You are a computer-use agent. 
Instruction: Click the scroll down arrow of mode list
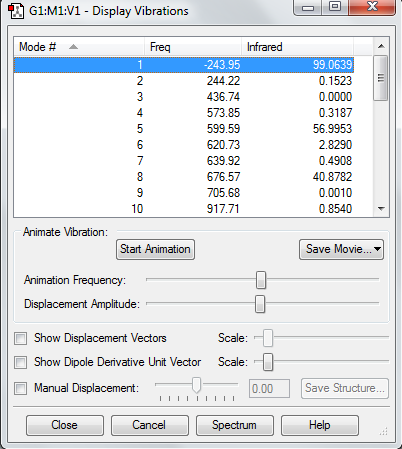tap(381, 209)
